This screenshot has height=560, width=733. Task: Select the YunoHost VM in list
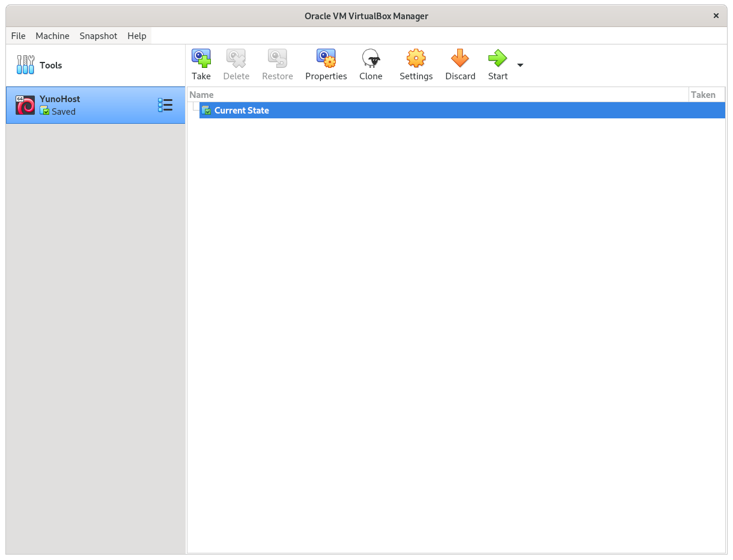78,105
